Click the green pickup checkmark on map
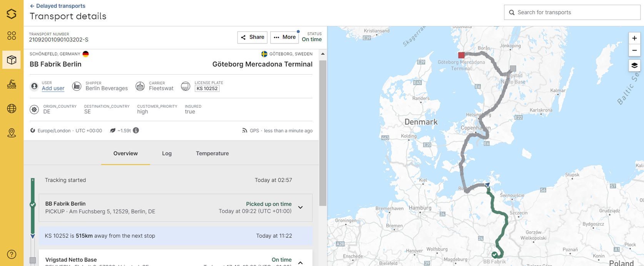Screen dimensions: 644x266 (x=494, y=254)
